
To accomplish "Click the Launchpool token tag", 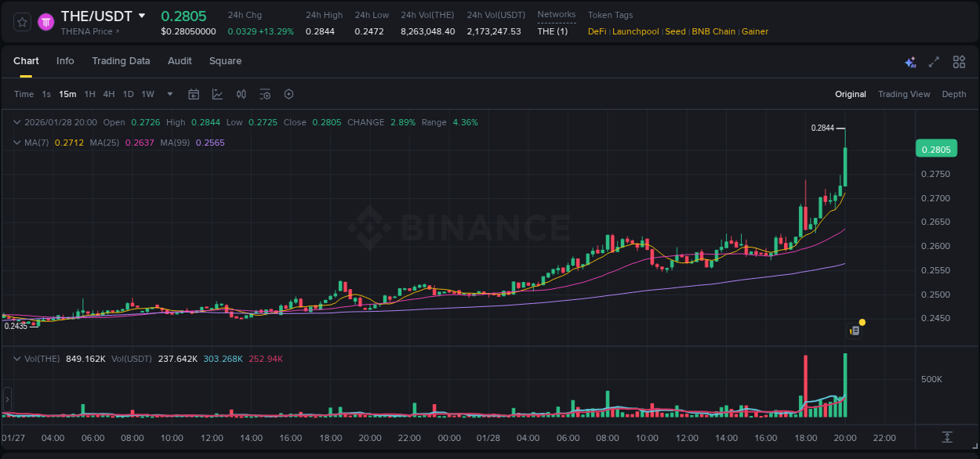I will pos(635,31).
